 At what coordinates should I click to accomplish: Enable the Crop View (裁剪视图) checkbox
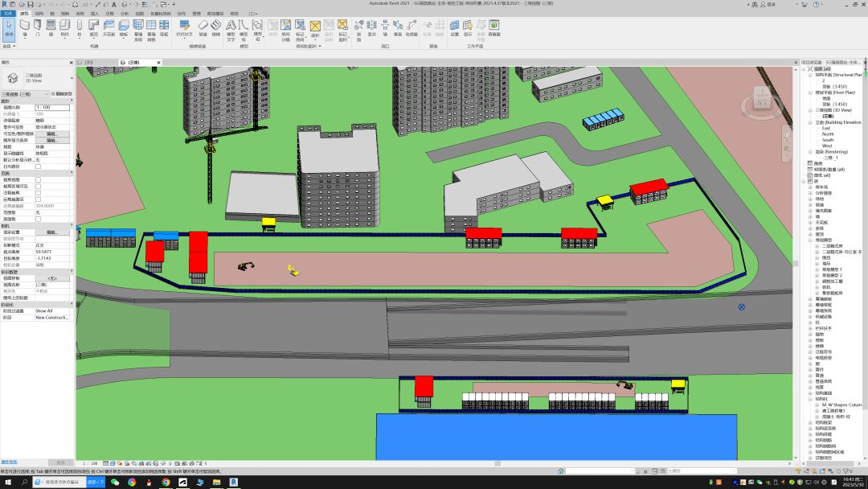pos(38,179)
